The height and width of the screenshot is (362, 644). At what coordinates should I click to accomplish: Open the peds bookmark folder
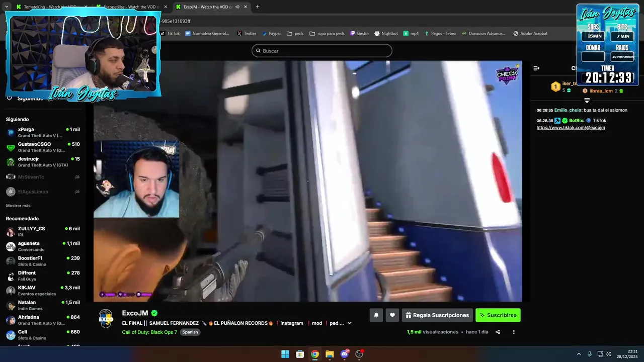tap(295, 34)
